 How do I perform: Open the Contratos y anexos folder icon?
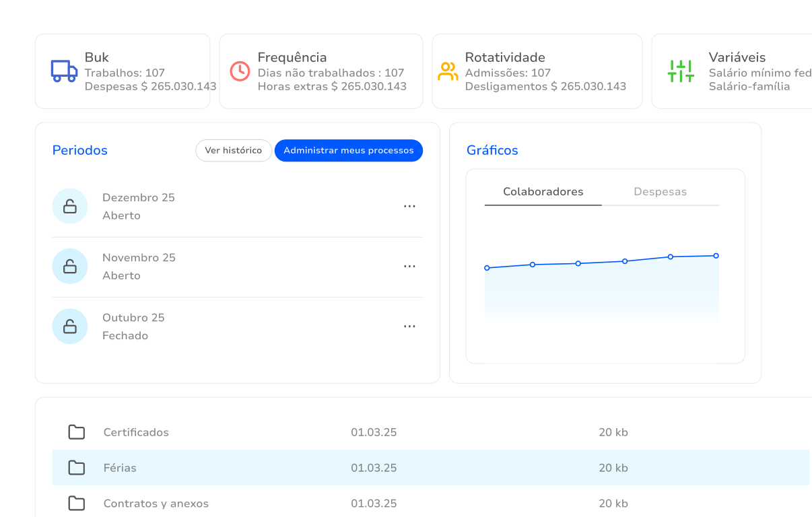click(77, 504)
